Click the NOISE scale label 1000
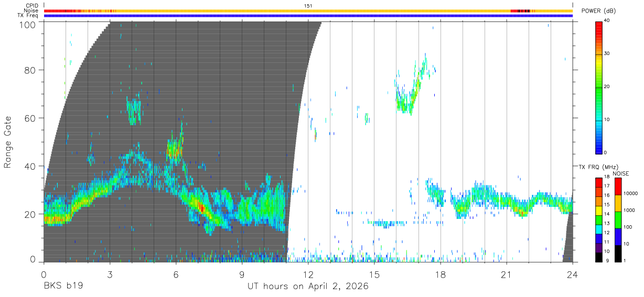The width and height of the screenshot is (644, 297). click(x=629, y=210)
